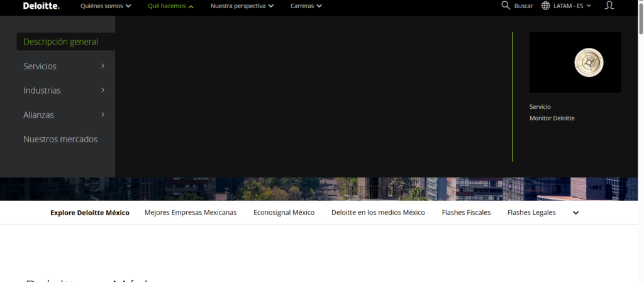
Task: Open the Carreras dropdown
Action: point(306,6)
